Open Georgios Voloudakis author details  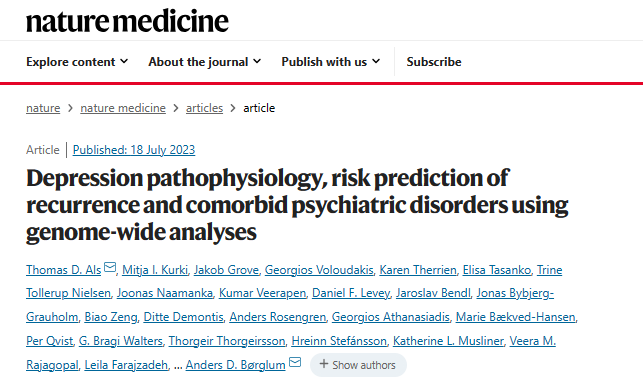coord(319,270)
